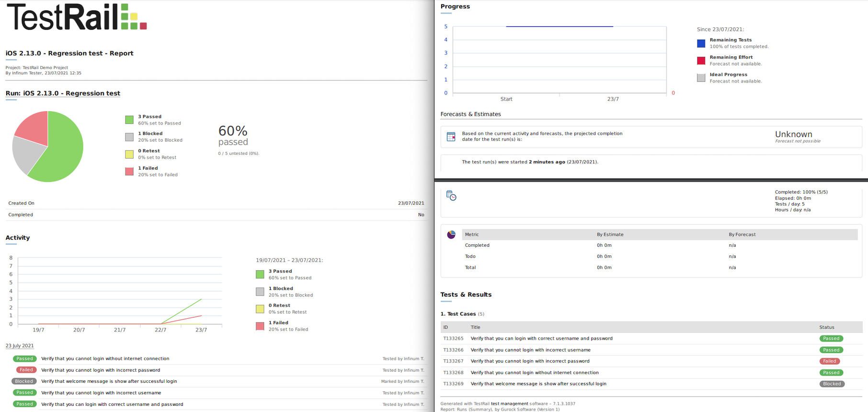Click the Progress burndown chart
The height and width of the screenshot is (412, 868).
(x=560, y=60)
